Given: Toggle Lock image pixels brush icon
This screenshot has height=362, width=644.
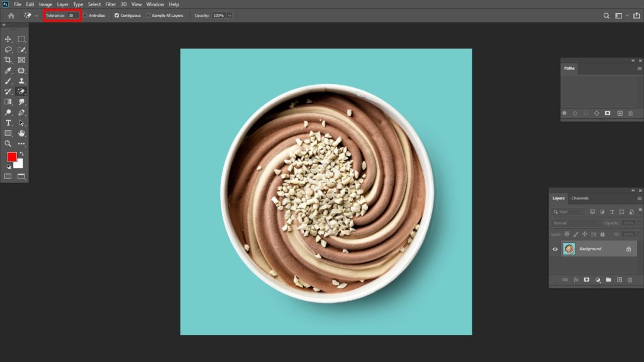Looking at the screenshot, I should coord(576,234).
